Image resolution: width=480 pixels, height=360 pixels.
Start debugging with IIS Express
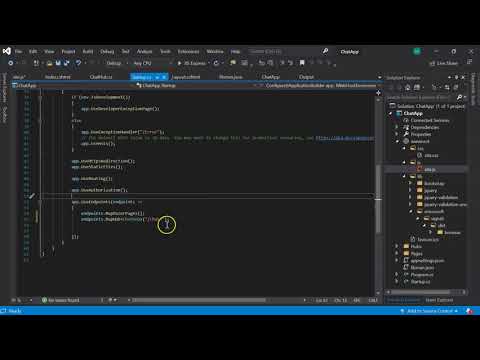click(192, 63)
